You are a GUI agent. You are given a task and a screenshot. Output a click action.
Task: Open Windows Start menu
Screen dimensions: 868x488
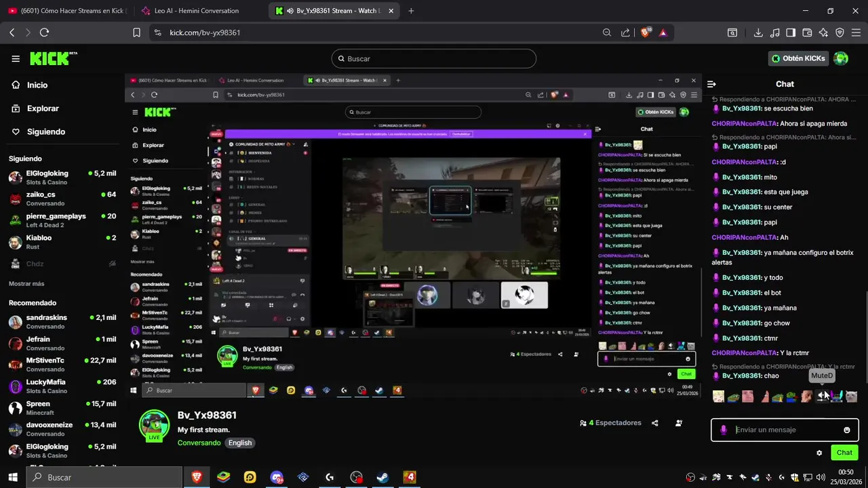point(13,477)
